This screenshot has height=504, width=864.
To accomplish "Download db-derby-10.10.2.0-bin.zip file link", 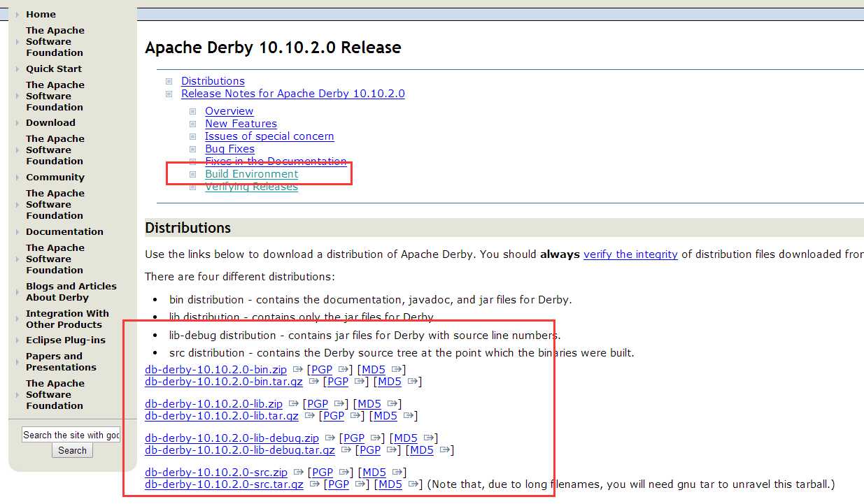I will click(215, 369).
